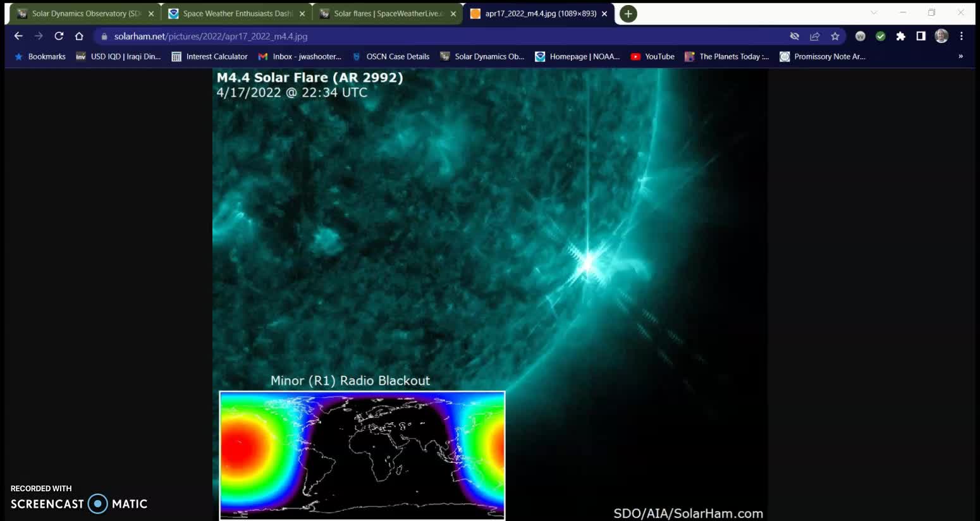Go back to the previous page

(18, 36)
